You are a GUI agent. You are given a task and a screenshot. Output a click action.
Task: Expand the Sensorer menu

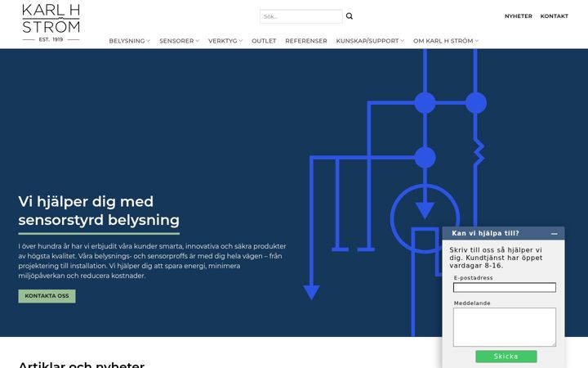tap(179, 41)
